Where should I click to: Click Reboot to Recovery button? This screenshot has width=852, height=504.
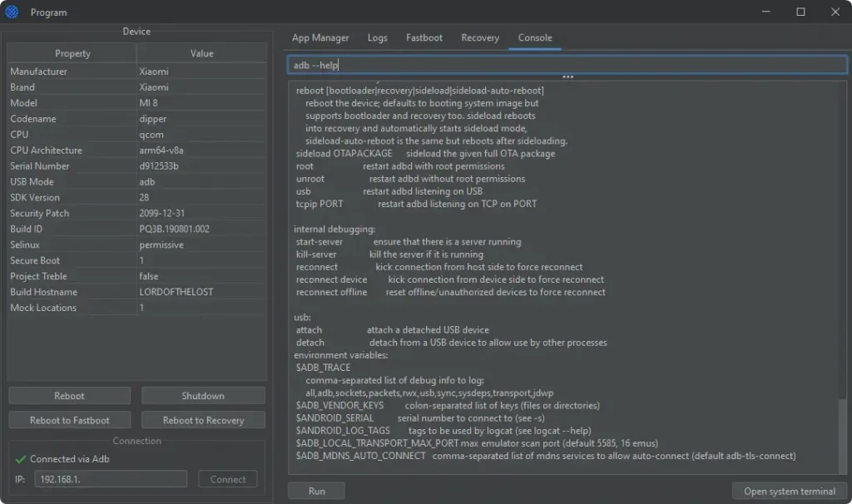[203, 420]
